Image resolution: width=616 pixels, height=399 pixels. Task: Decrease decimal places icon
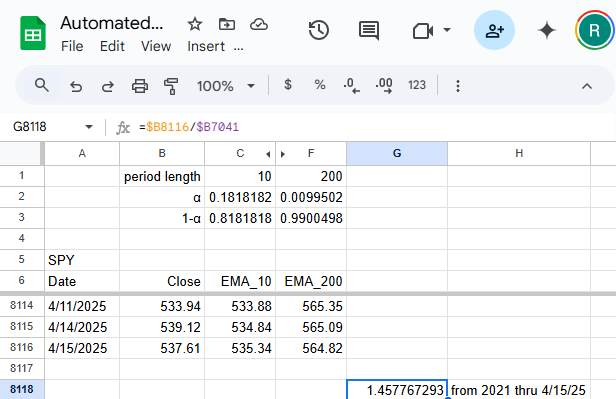351,85
